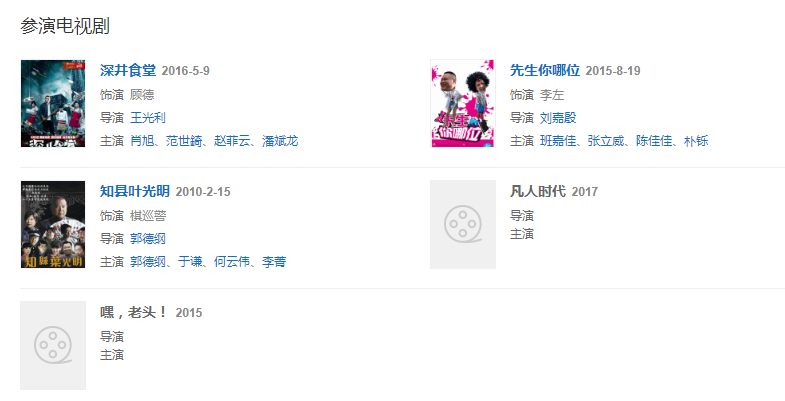
Task: Click actor 赵菲云 link
Action: tap(232, 141)
